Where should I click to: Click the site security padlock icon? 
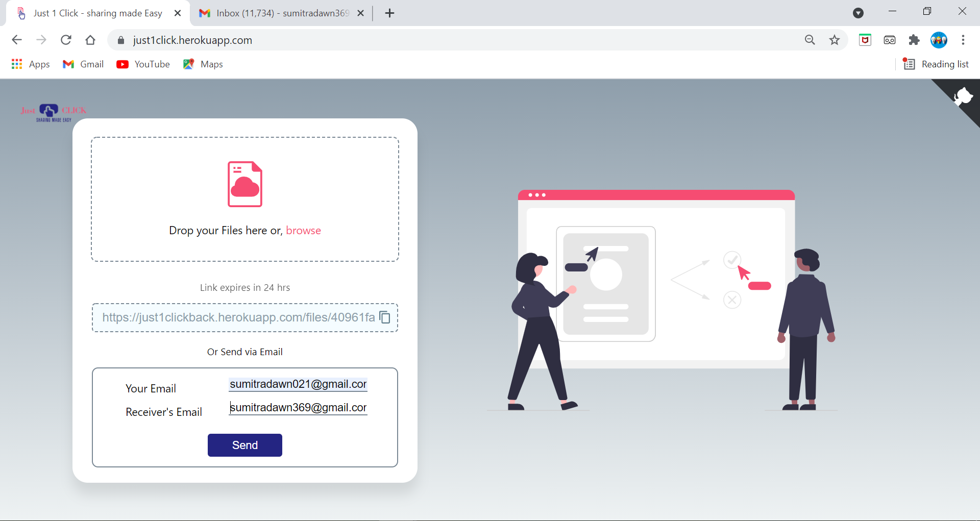[120, 40]
